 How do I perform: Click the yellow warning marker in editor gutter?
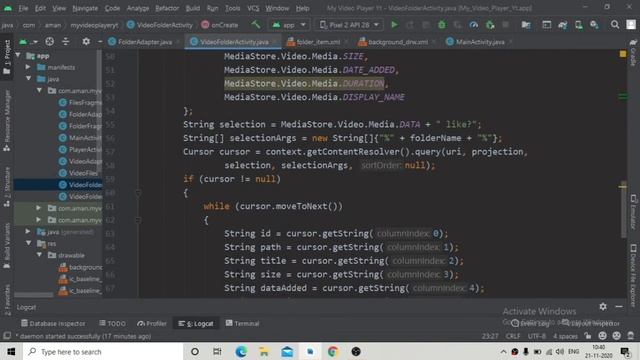[x=623, y=53]
